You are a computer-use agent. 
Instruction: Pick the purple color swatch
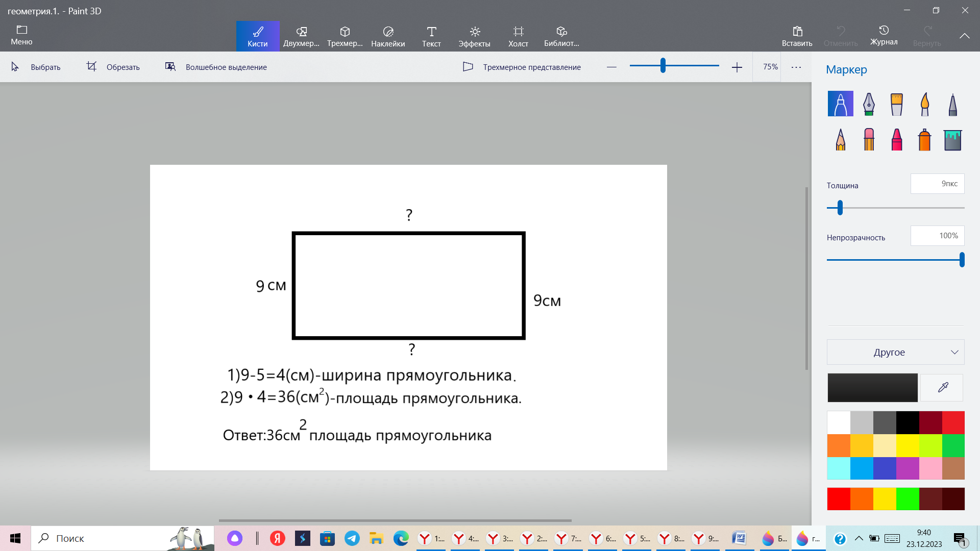pos(908,468)
